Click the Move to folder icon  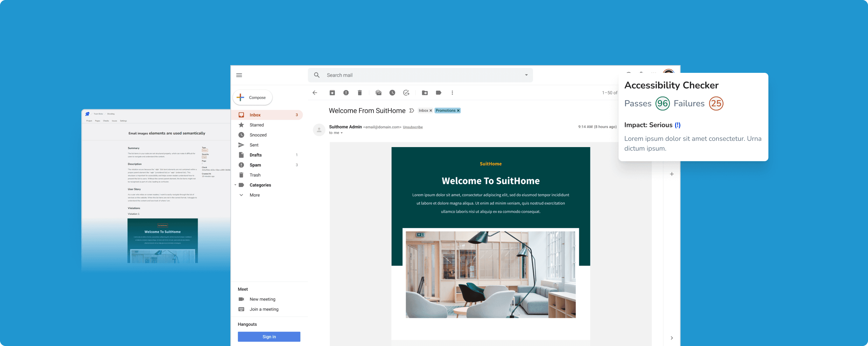(x=425, y=93)
